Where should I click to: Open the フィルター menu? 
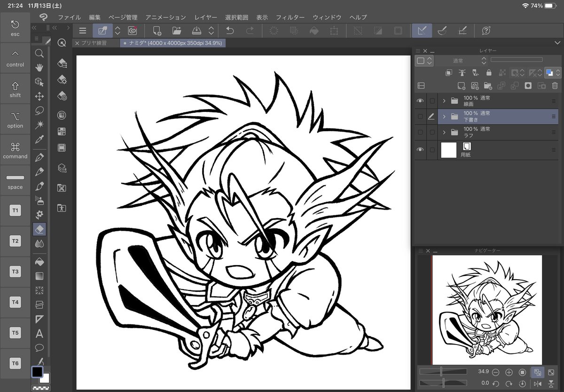click(x=290, y=17)
